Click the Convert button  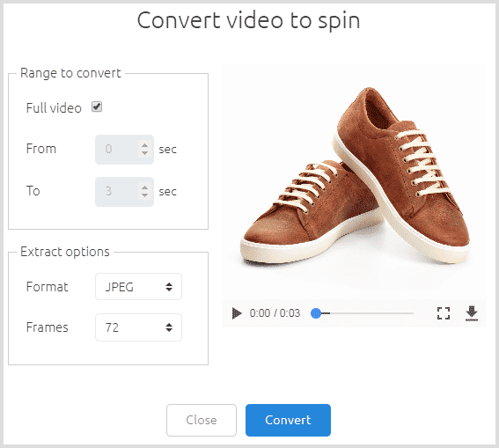[288, 420]
